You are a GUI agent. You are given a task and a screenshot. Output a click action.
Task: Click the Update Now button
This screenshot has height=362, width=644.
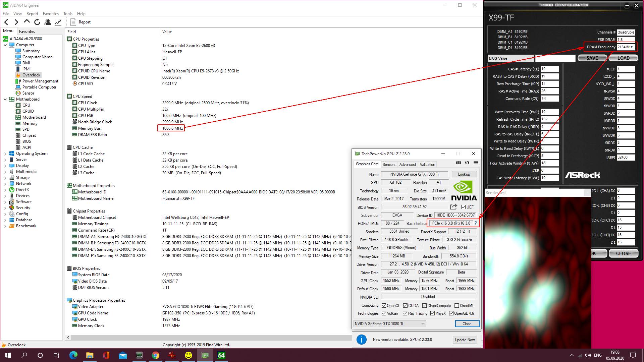pos(465,340)
